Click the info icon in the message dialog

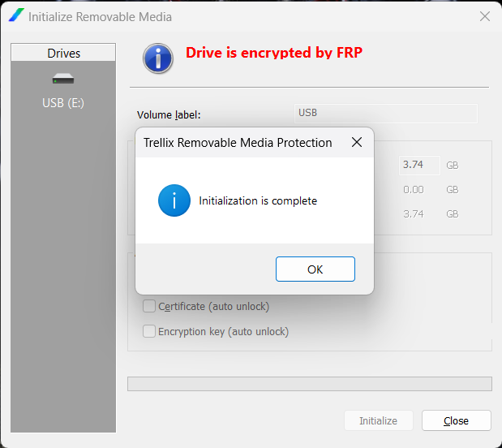(174, 200)
